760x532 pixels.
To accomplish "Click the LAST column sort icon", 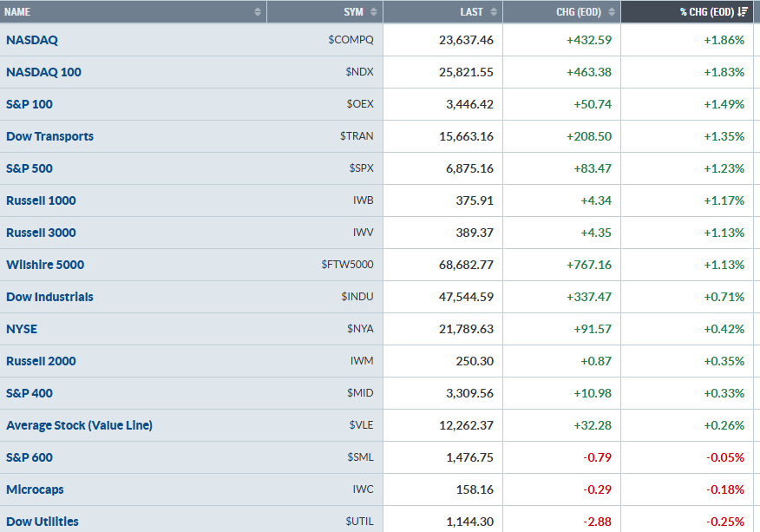I will coord(494,12).
